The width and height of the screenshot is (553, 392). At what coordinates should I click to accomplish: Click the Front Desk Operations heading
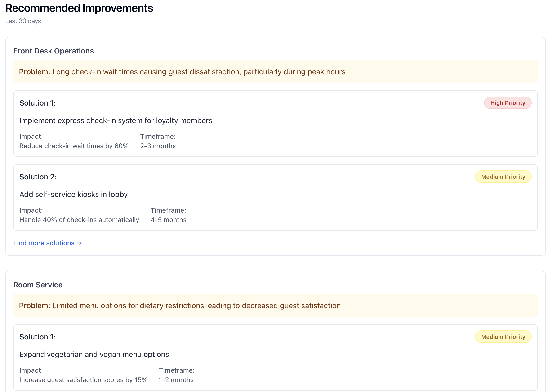coord(54,51)
